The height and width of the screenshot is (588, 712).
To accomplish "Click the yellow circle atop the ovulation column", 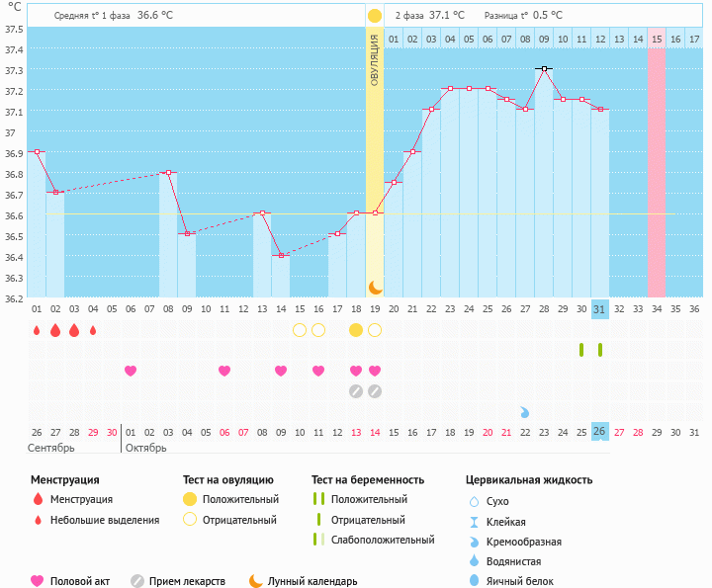I will click(x=375, y=16).
